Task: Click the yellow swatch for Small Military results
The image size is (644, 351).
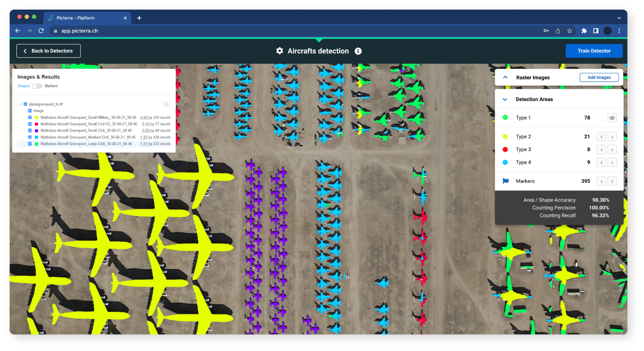Action: (x=36, y=117)
